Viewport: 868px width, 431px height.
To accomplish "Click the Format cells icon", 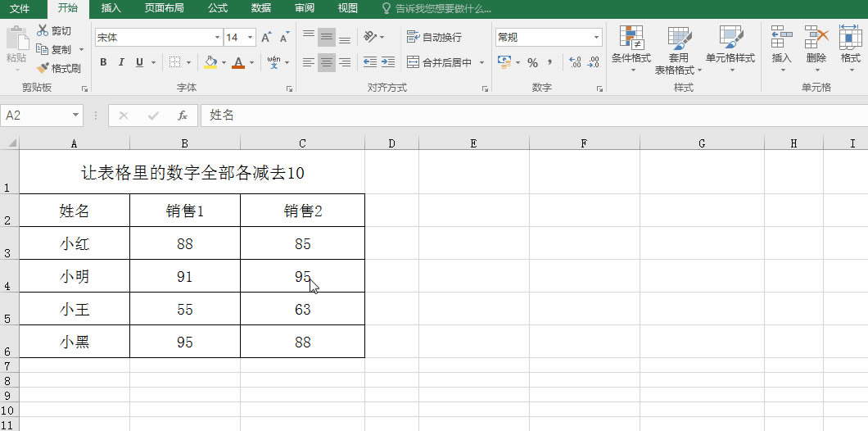I will point(850,37).
